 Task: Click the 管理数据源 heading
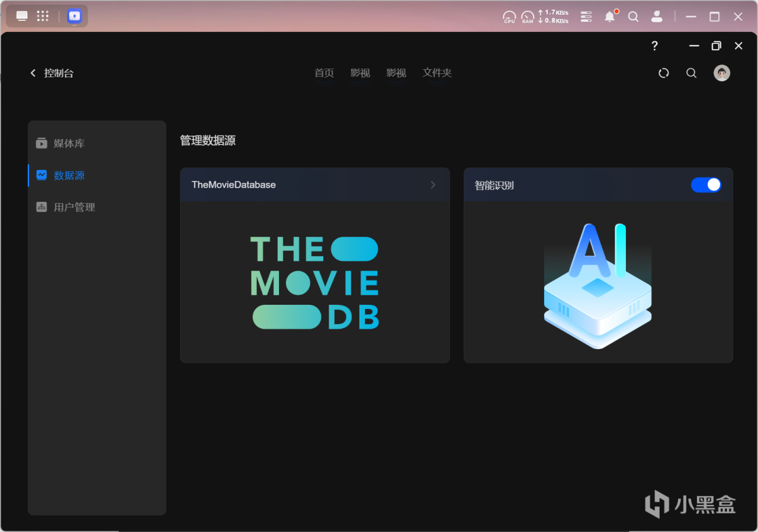tap(208, 140)
